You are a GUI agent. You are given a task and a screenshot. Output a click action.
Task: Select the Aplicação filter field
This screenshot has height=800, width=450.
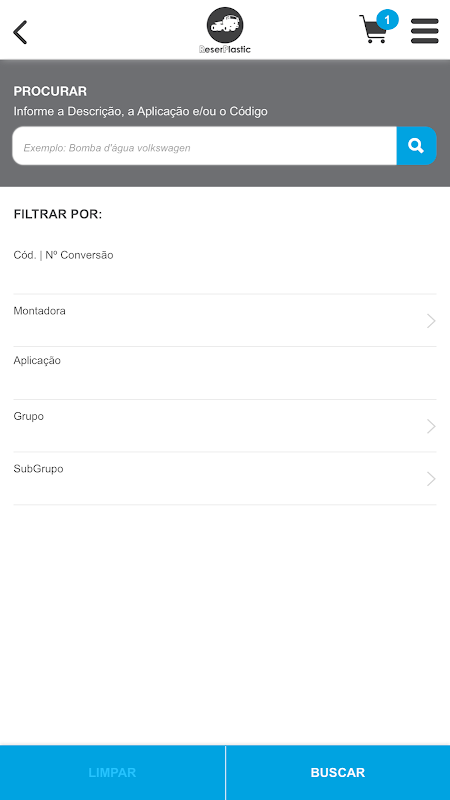(x=225, y=373)
